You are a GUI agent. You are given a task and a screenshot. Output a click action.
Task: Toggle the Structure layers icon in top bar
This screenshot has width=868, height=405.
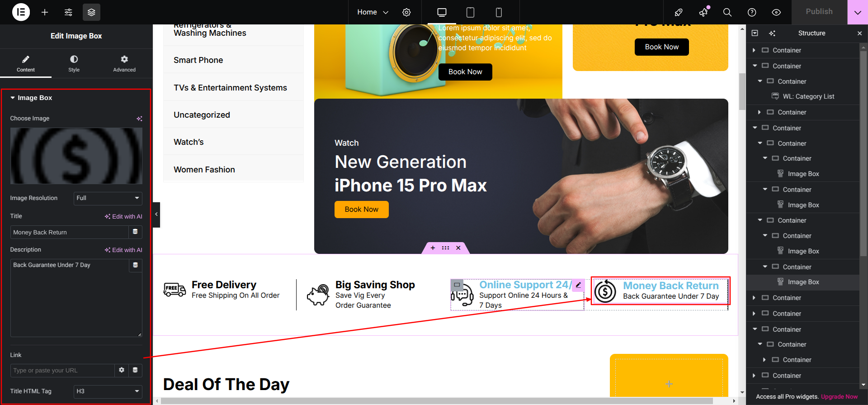click(x=91, y=12)
